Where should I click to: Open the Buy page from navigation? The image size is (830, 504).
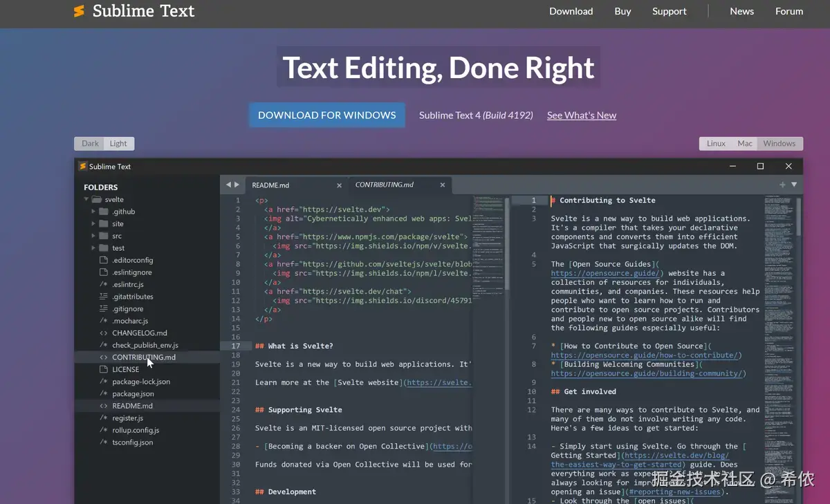pyautogui.click(x=622, y=11)
